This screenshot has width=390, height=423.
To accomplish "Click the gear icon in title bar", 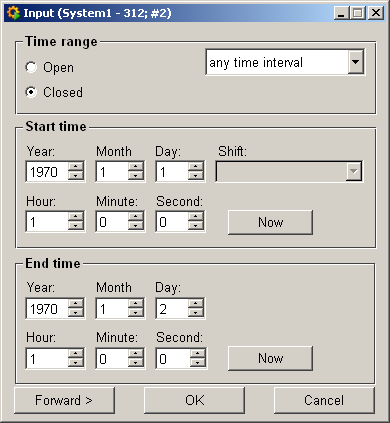I will [x=13, y=13].
